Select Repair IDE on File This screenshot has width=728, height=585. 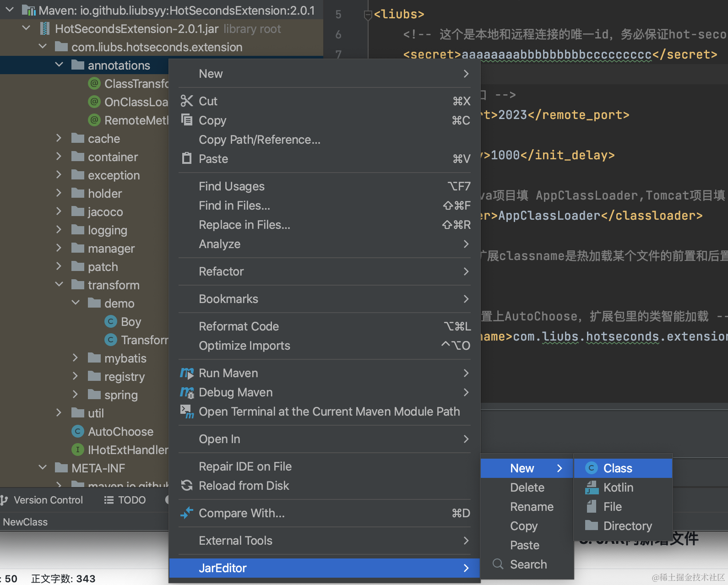click(x=325, y=466)
